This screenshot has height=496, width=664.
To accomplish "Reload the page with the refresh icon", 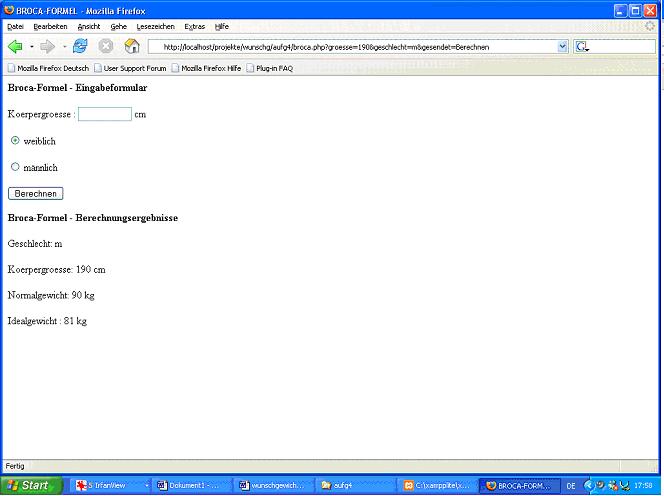I will 80,46.
